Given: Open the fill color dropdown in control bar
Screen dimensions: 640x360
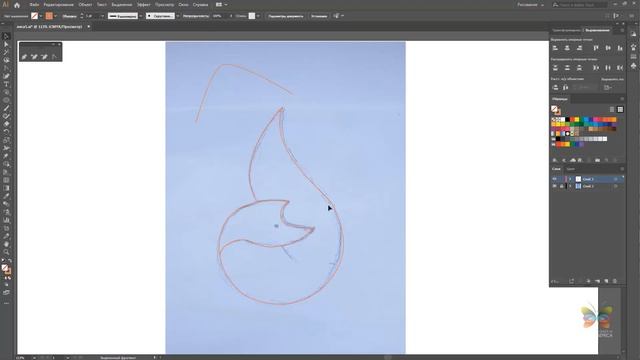Looking at the screenshot, I should click(40, 16).
